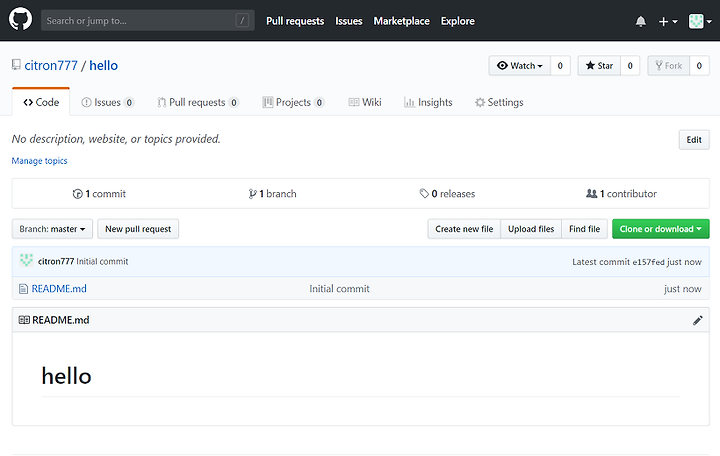
Task: Open the Settings tab
Action: pos(499,102)
